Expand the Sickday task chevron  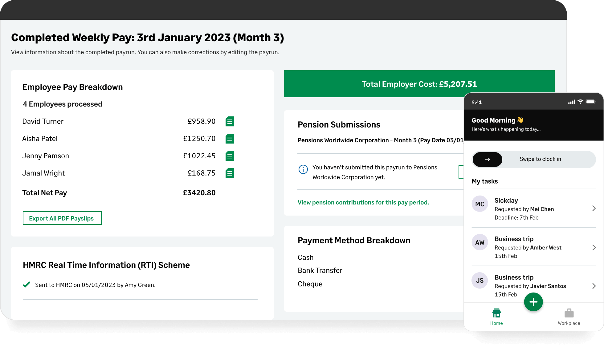[594, 208]
